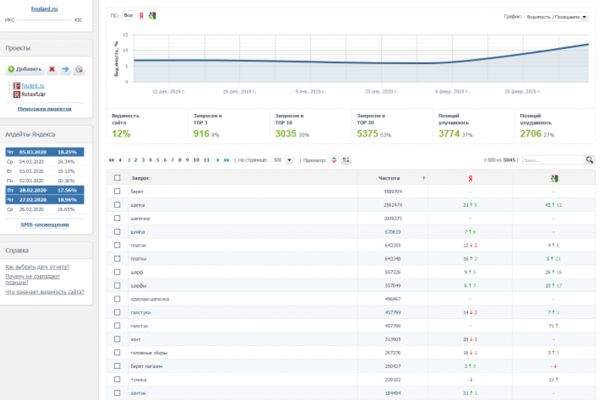Image resolution: width=600 pixels, height=400 pixels.
Task: Check the box for 'головные уборы' row
Action: click(117, 353)
